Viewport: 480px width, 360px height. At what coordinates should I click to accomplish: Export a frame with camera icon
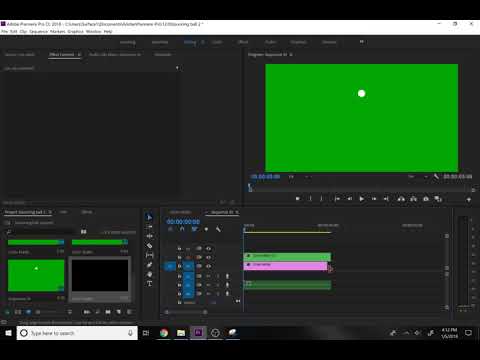pyautogui.click(x=426, y=199)
